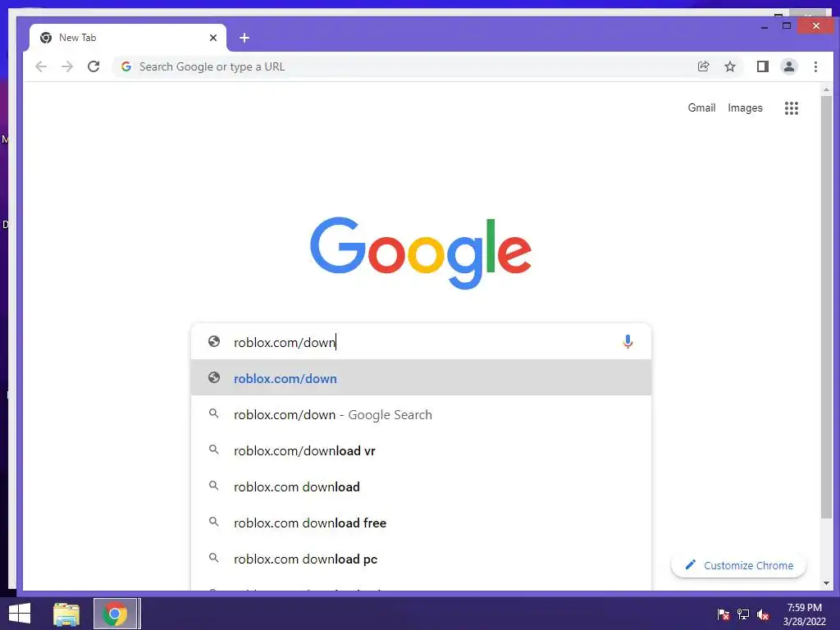840x630 pixels.
Task: Click the Google icon in the address bar
Action: 126,66
